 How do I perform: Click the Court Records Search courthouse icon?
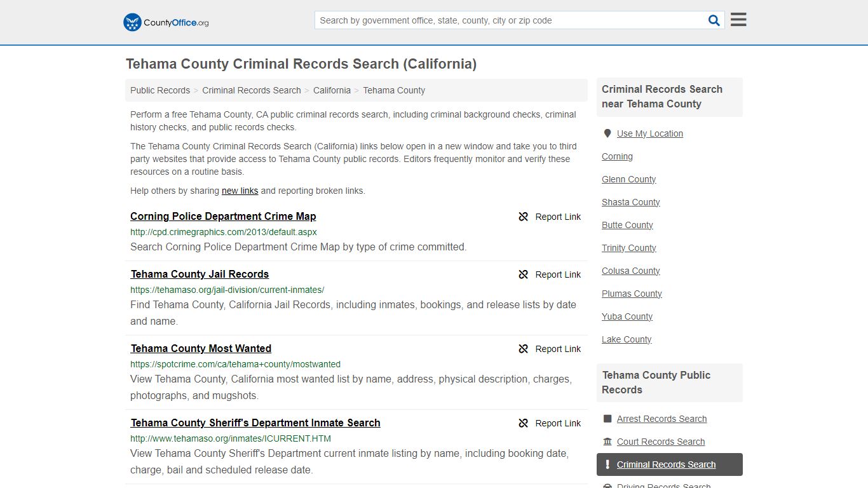[x=607, y=442]
